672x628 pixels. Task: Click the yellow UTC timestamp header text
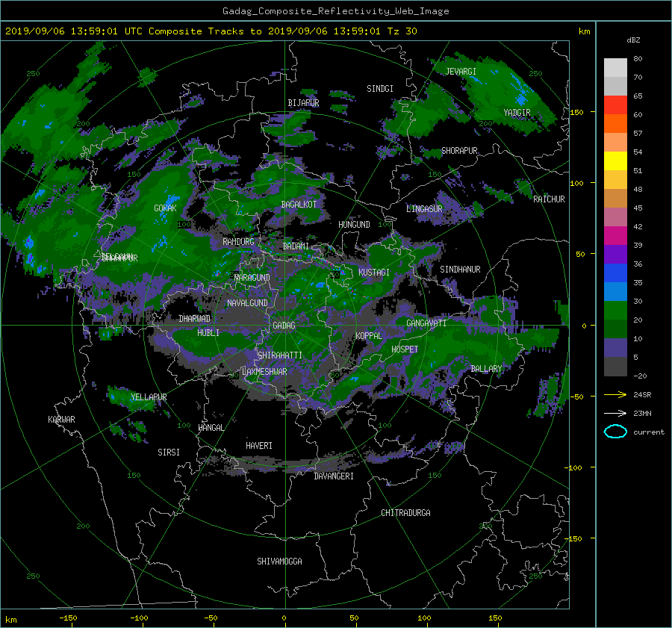(x=211, y=31)
